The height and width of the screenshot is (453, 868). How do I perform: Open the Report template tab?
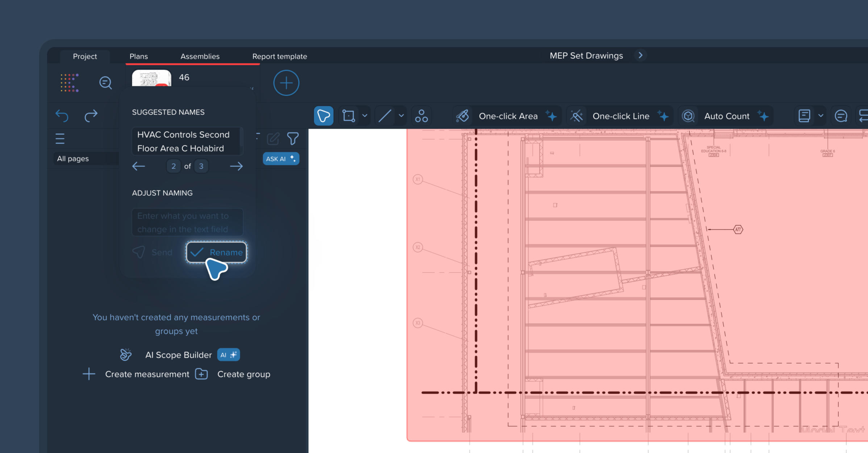[x=279, y=56]
